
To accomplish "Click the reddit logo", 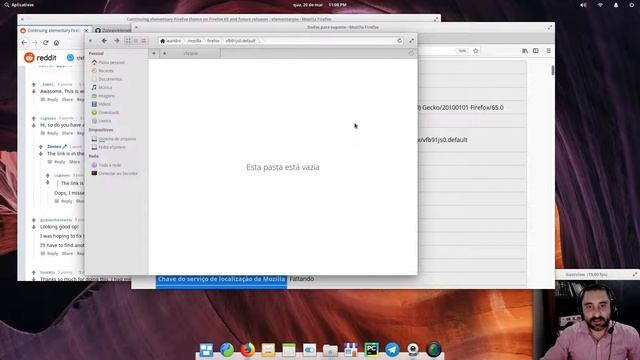I will [40, 58].
